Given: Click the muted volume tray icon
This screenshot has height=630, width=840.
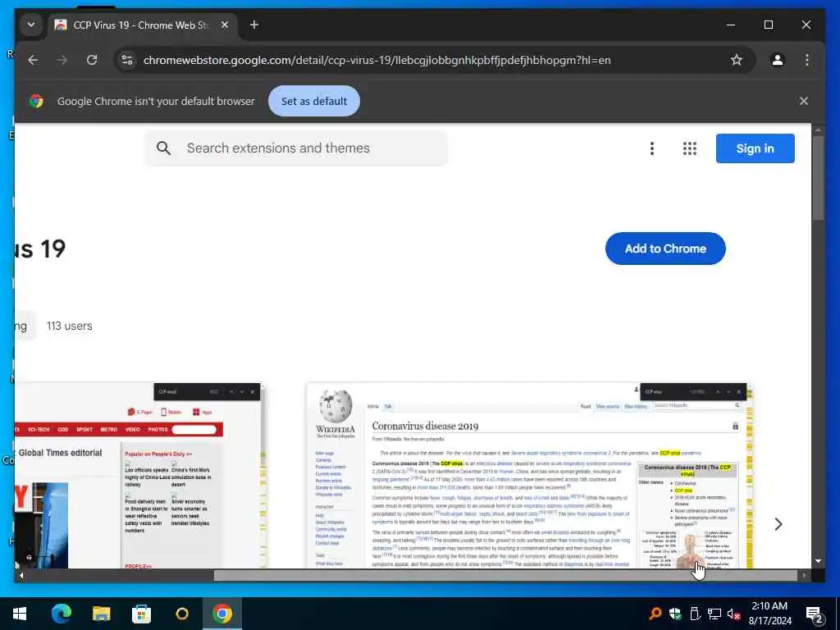Looking at the screenshot, I should point(734,614).
